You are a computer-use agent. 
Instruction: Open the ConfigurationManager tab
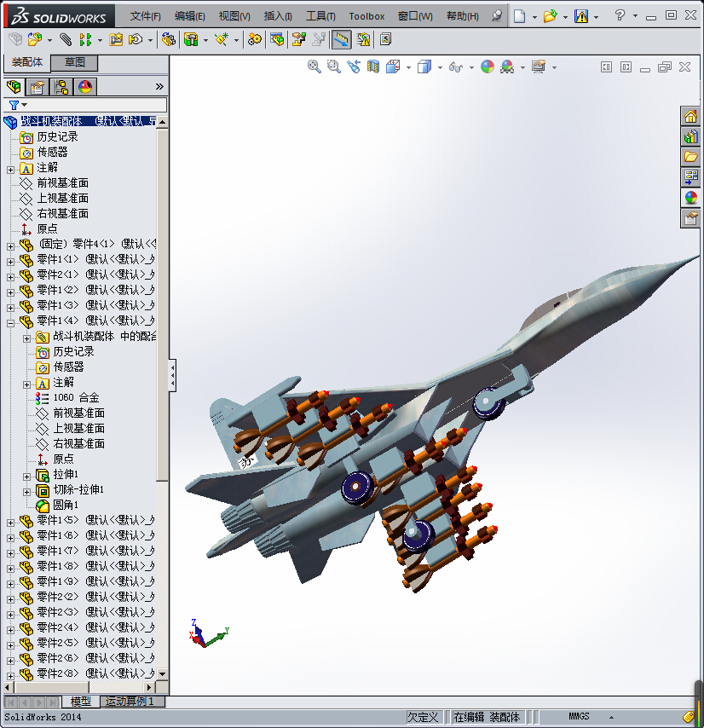[61, 87]
